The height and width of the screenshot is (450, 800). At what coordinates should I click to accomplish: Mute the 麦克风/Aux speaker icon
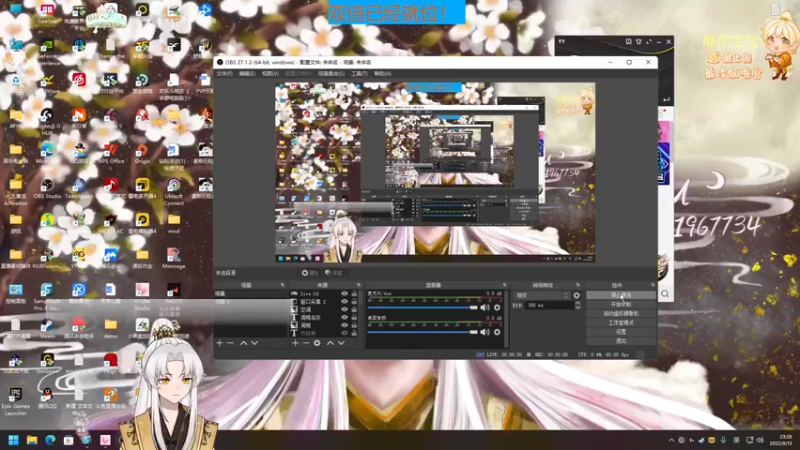(x=485, y=308)
